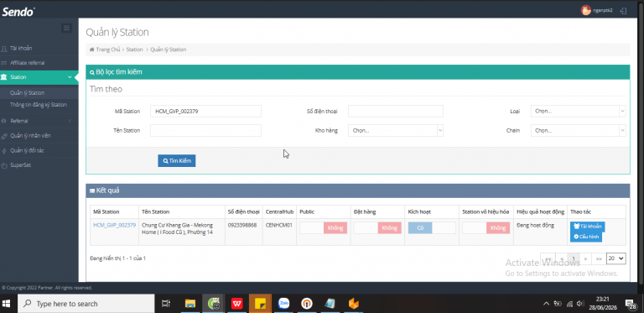The image size is (644, 313).
Task: Open Task View on the taskbar
Action: point(166,304)
